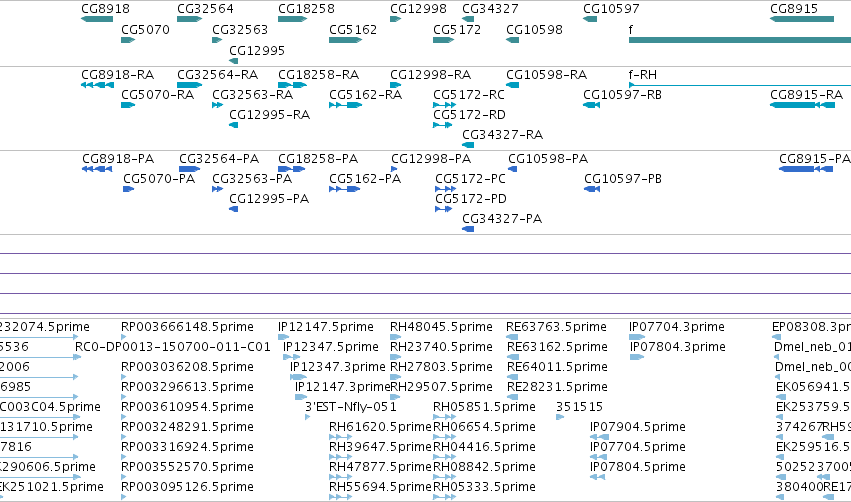Open the CG10597-PB protein label
Image resolution: width=851 pixels, height=502 pixels.
623,179
